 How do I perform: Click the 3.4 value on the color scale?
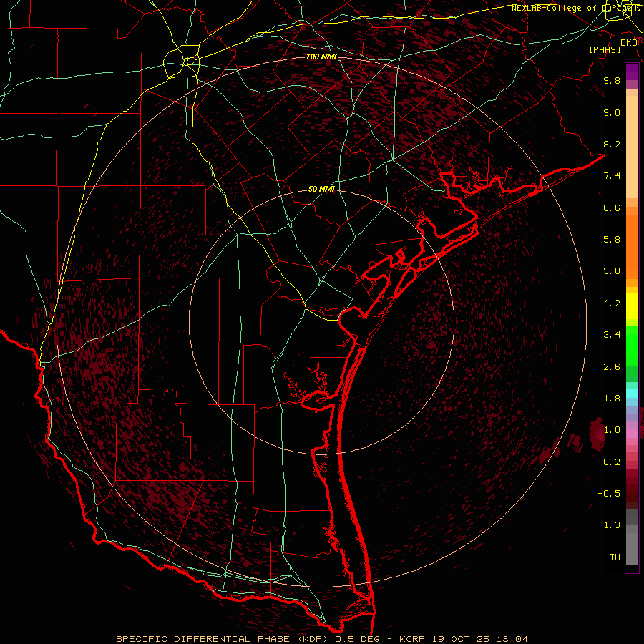(x=612, y=335)
